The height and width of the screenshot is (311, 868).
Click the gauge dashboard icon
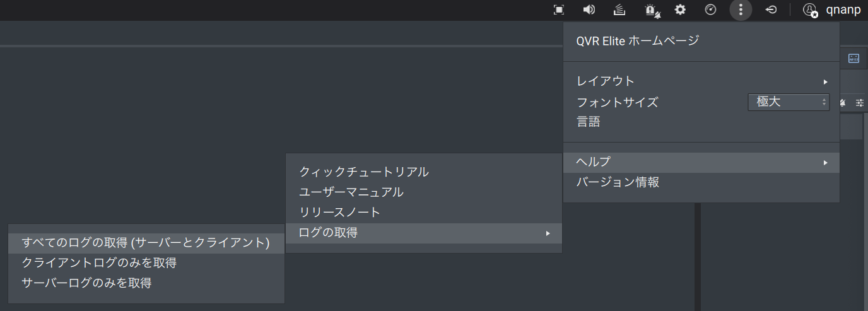pyautogui.click(x=710, y=9)
